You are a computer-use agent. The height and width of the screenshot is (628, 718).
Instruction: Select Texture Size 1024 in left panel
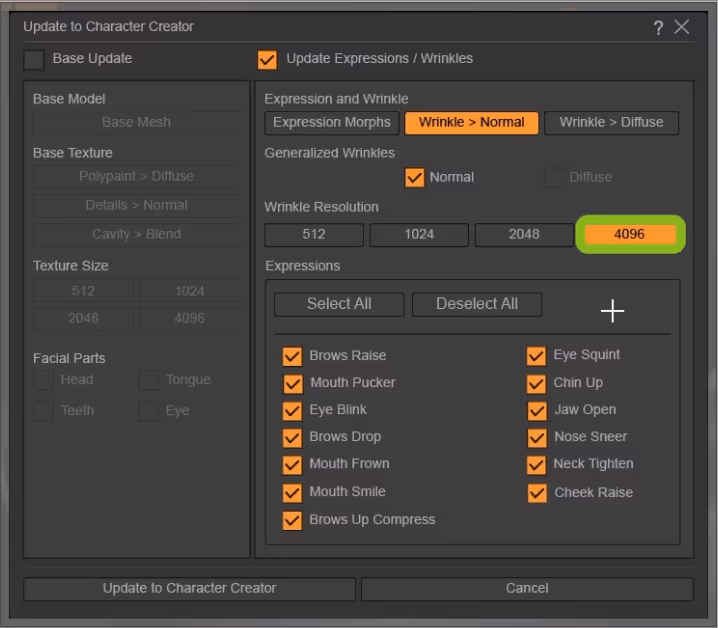190,291
